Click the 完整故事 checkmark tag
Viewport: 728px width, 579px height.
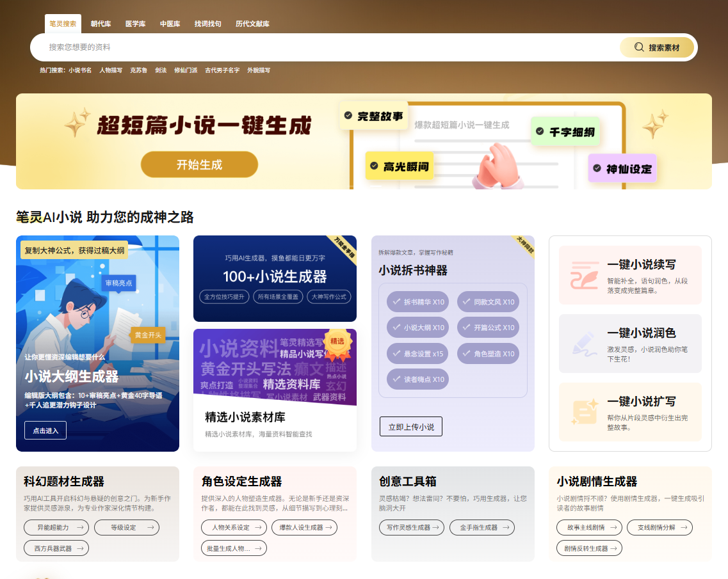coord(374,116)
